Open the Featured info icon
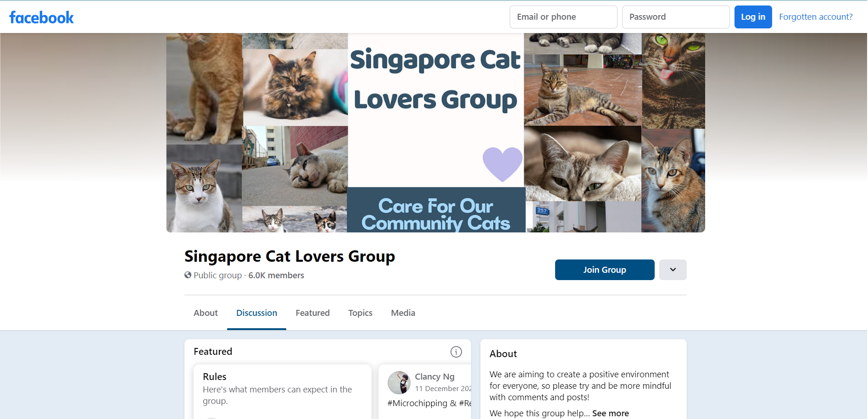Viewport: 868px width, 419px height. coord(456,352)
